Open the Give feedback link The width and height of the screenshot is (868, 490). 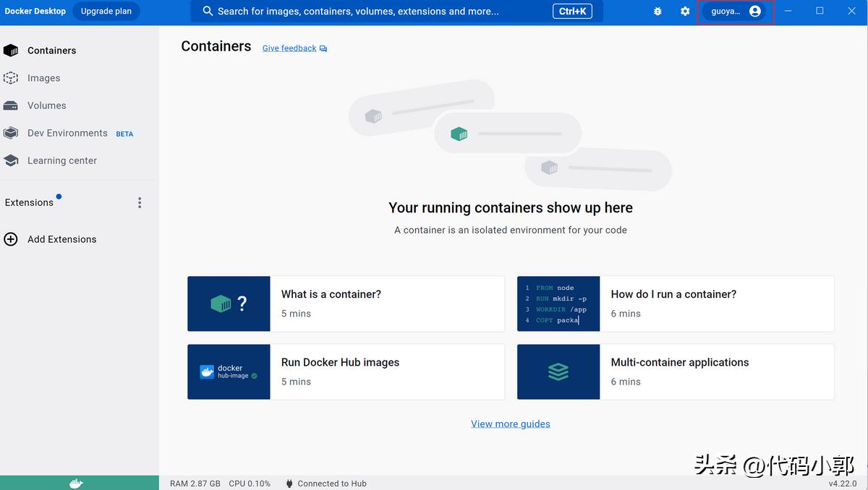pos(289,48)
